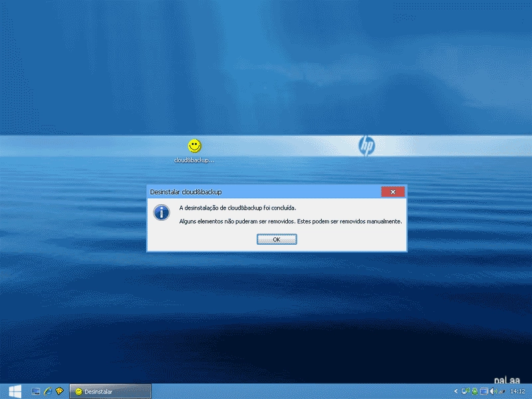Image resolution: width=532 pixels, height=399 pixels.
Task: Click the text "Alguns elementos não puderam ser removidos."
Action: point(237,221)
